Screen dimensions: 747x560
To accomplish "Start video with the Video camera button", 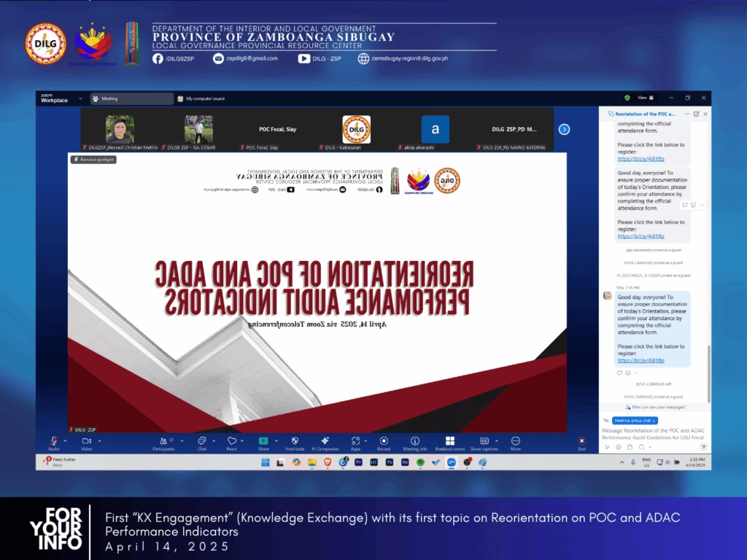I will pos(87,443).
